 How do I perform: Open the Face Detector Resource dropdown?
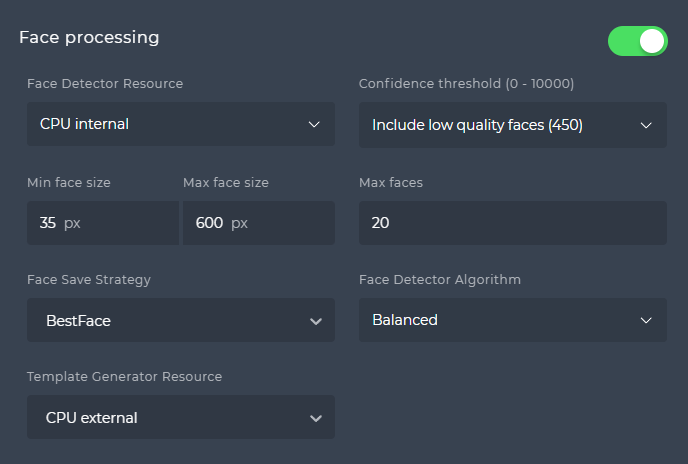[x=181, y=124]
